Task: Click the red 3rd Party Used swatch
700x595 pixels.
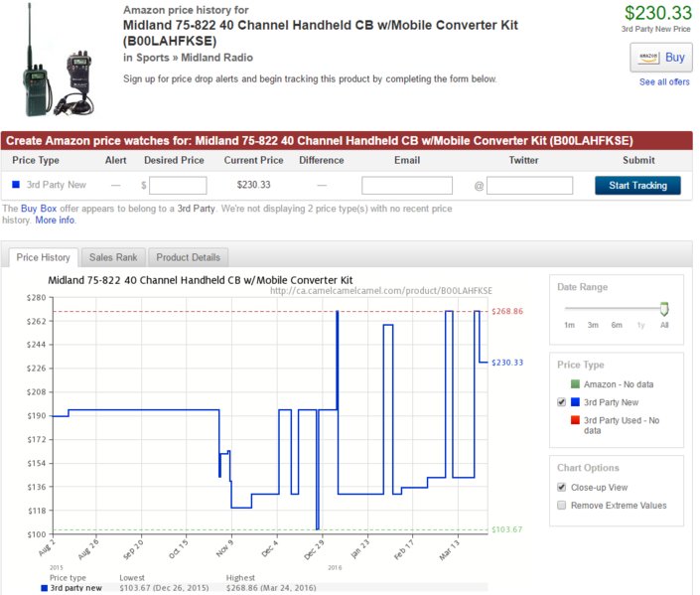Action: [x=576, y=420]
